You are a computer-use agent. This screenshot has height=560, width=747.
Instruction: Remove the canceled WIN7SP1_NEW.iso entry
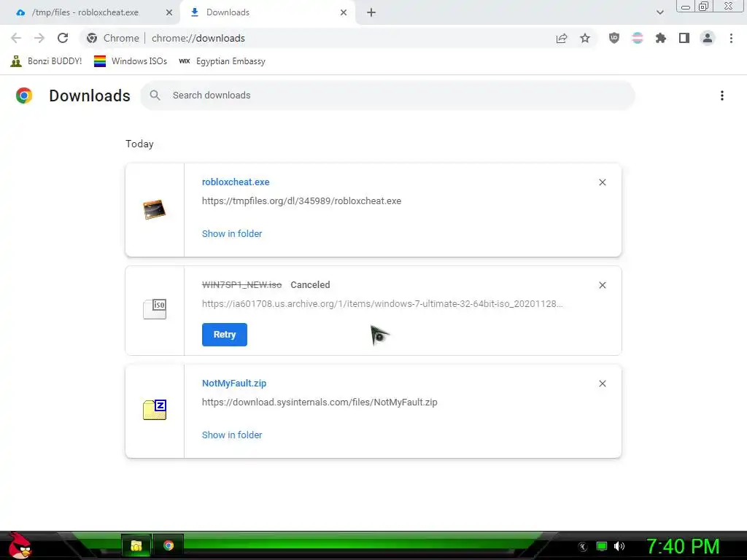(x=602, y=285)
